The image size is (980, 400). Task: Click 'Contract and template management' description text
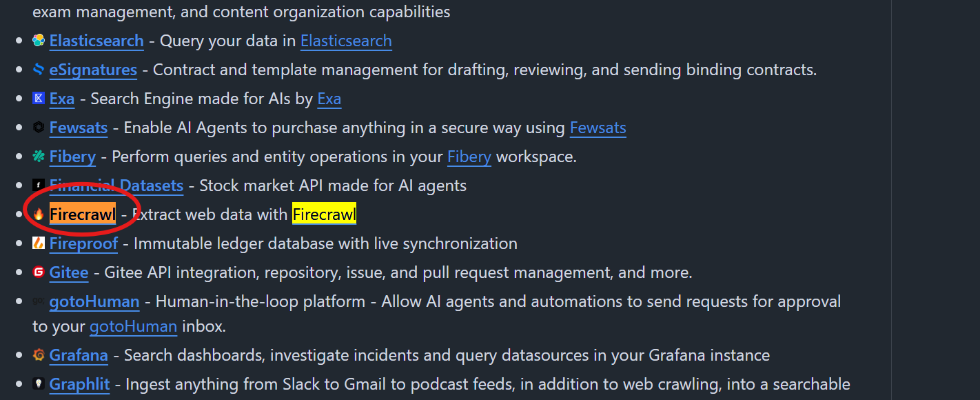[x=484, y=70]
